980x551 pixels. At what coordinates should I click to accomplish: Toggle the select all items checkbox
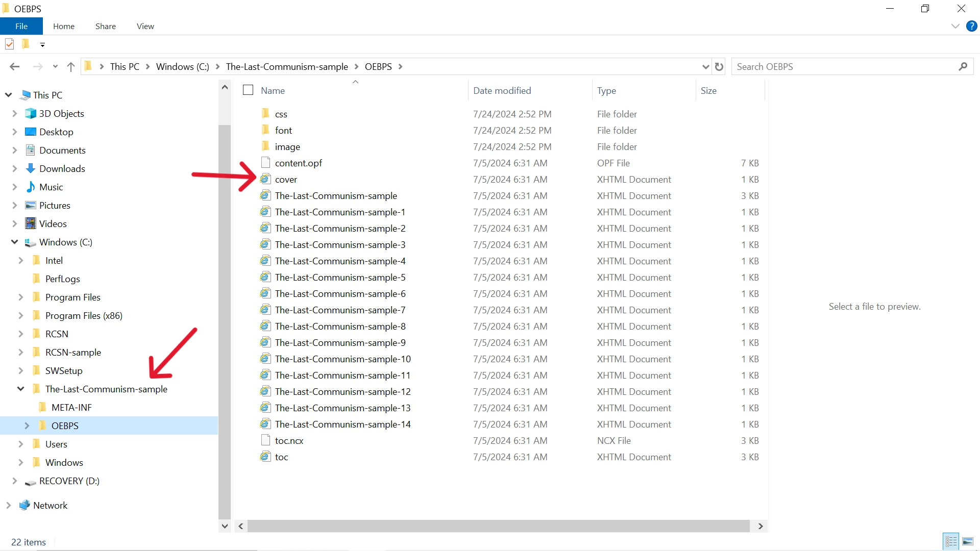(248, 90)
